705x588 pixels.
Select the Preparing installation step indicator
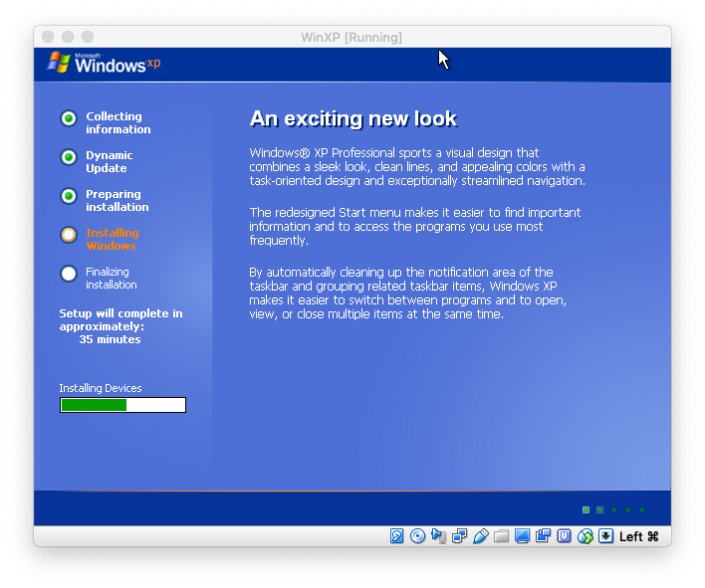[x=69, y=196]
